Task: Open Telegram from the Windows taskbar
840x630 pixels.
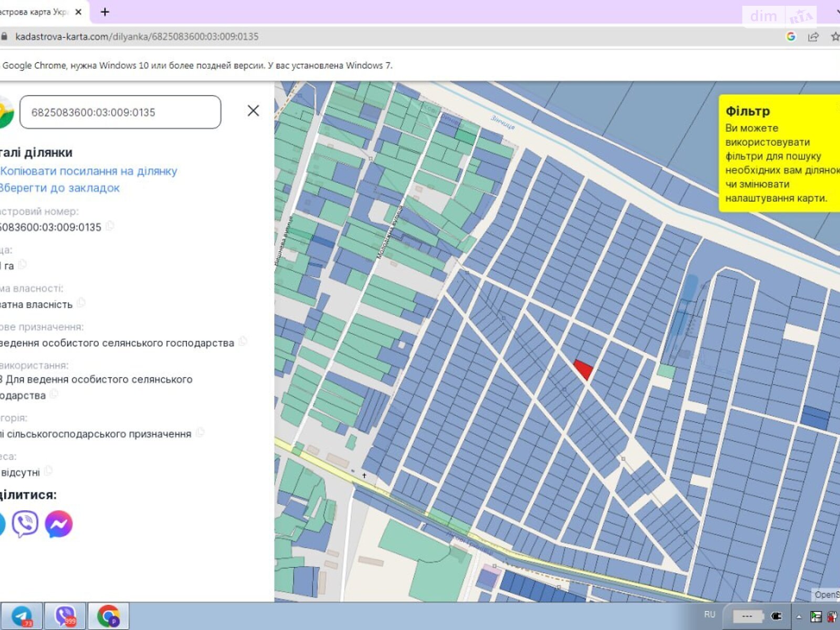Action: (22, 616)
